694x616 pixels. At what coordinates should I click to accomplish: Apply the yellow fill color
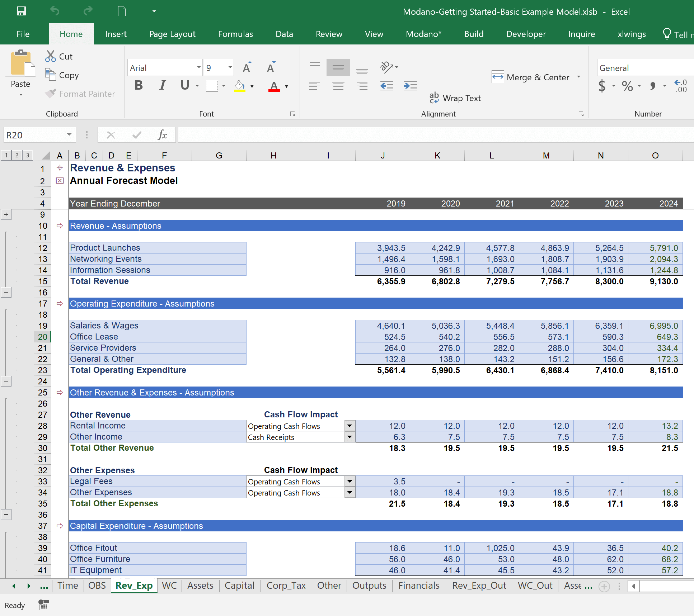point(240,86)
